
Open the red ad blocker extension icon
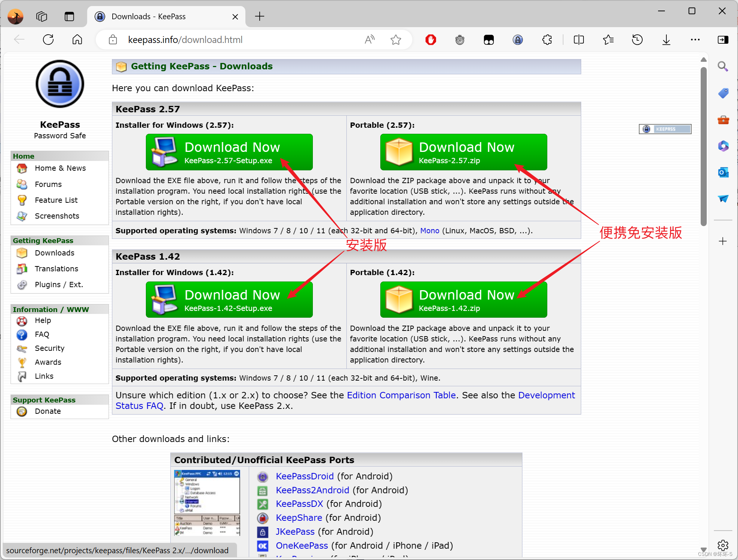coord(431,40)
